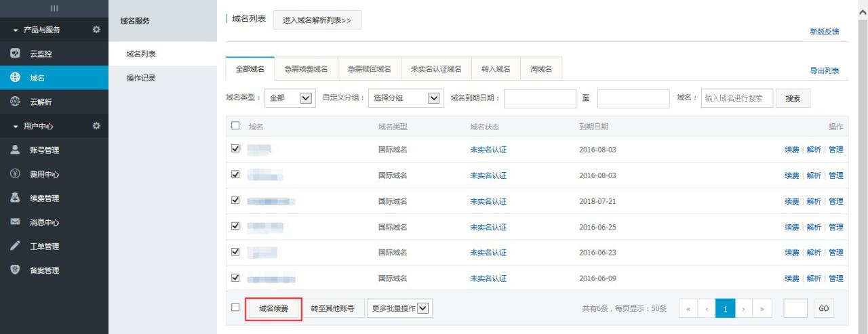Open the 导出列表 link
The height and width of the screenshot is (334, 868).
point(825,70)
